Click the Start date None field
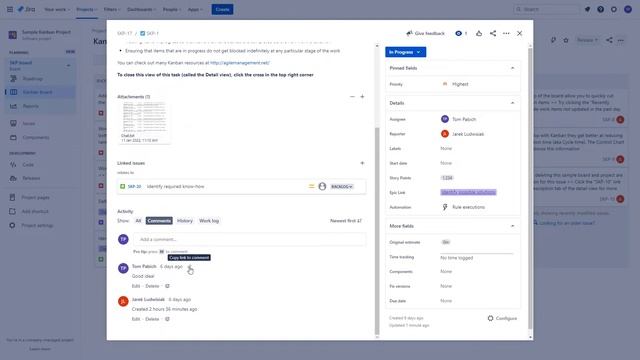This screenshot has width=640, height=360. (x=446, y=163)
